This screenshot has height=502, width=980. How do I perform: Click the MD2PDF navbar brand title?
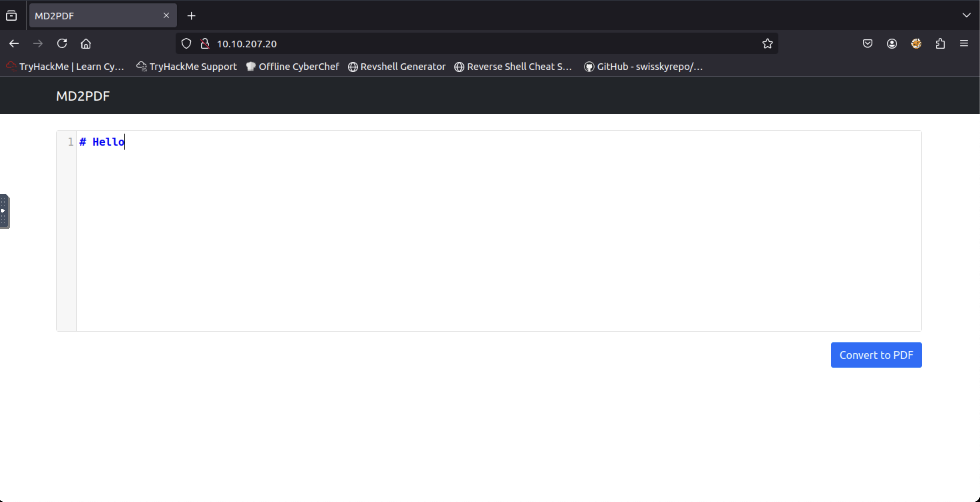pos(83,96)
